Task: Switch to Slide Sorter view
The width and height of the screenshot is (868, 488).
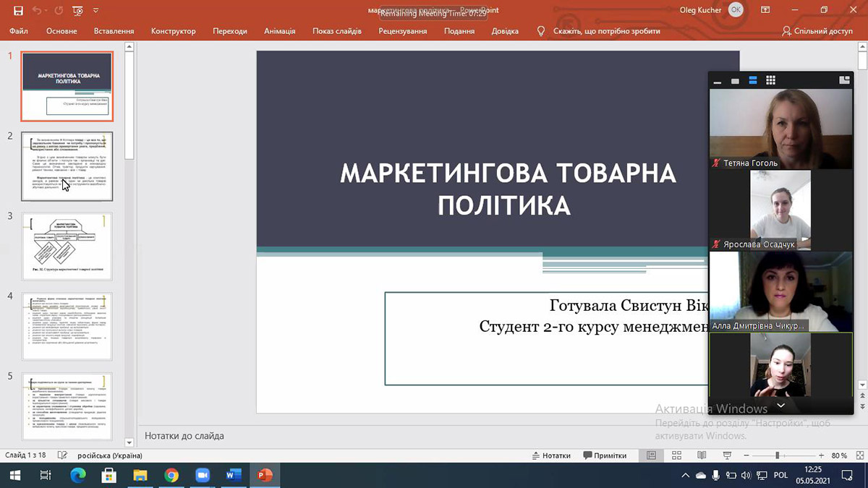Action: click(676, 455)
